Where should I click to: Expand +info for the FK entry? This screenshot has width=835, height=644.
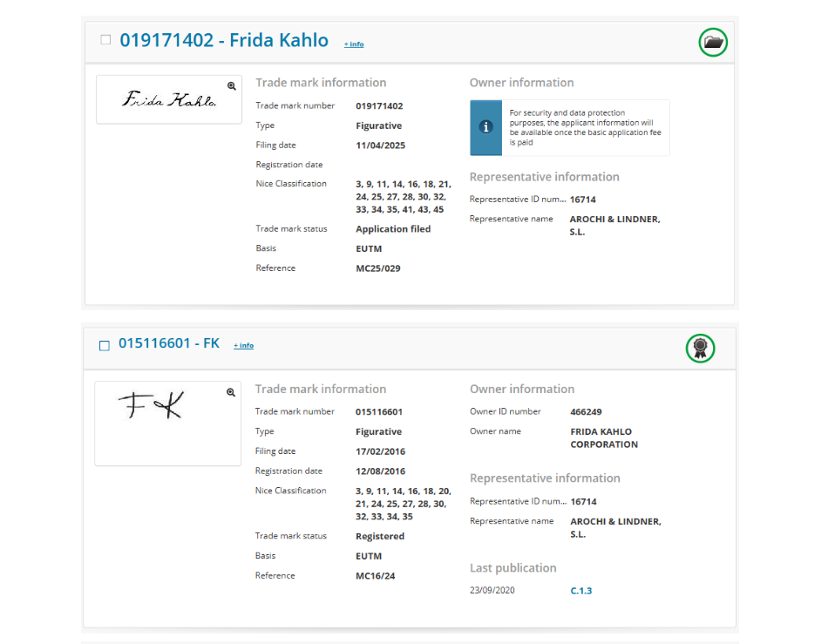[243, 345]
